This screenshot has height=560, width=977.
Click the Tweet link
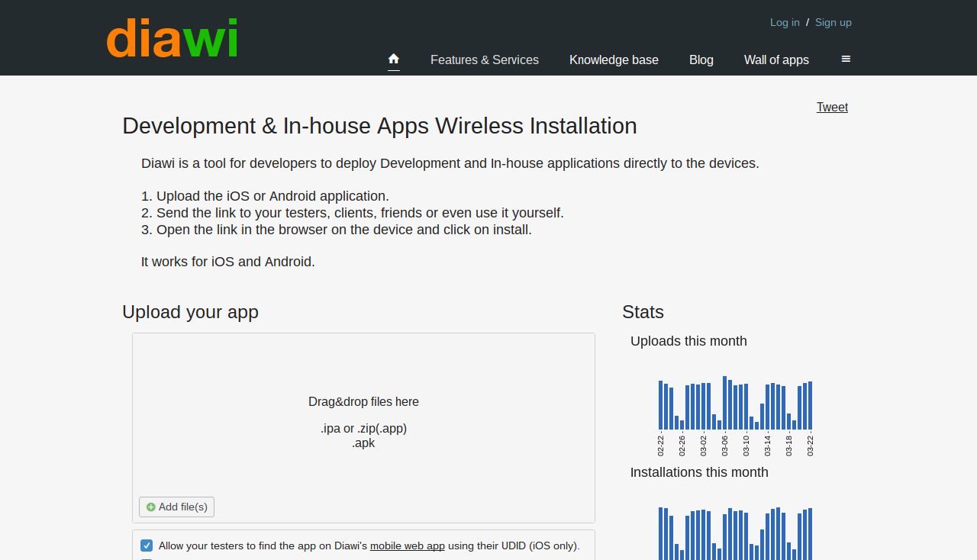(832, 107)
